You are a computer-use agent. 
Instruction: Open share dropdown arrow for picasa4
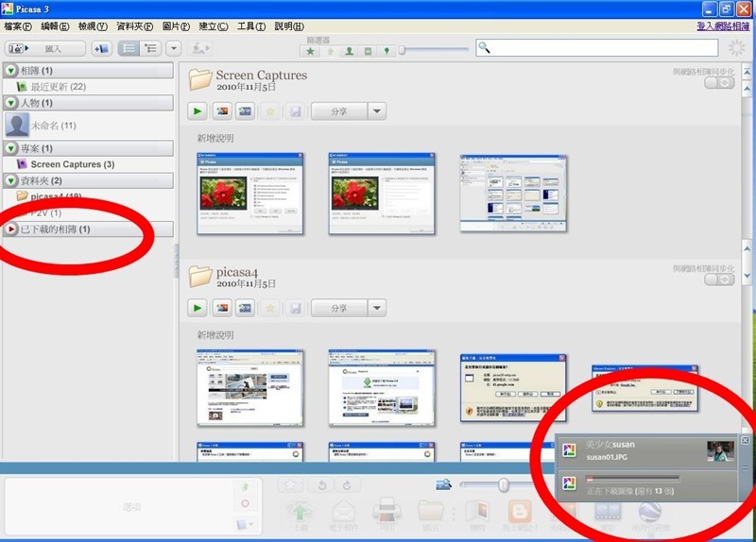click(377, 308)
